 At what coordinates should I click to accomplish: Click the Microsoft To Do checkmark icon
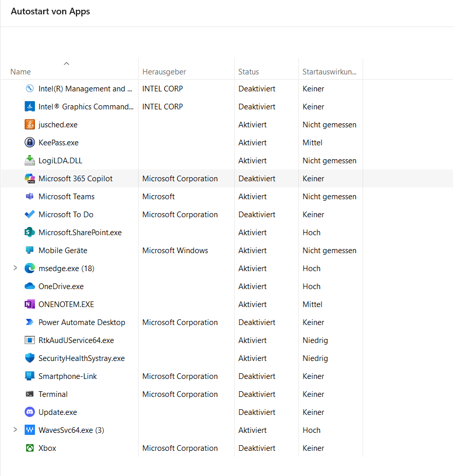point(29,214)
